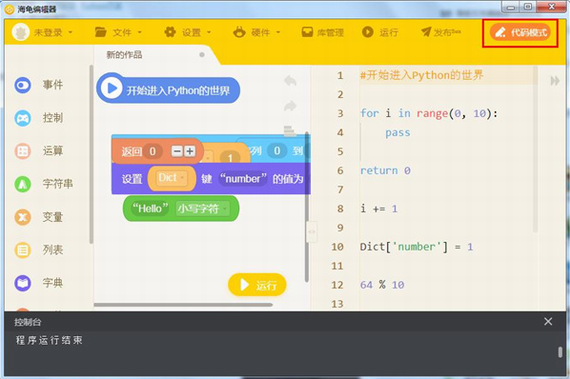Click the play circle icon in toolbar

[368, 32]
